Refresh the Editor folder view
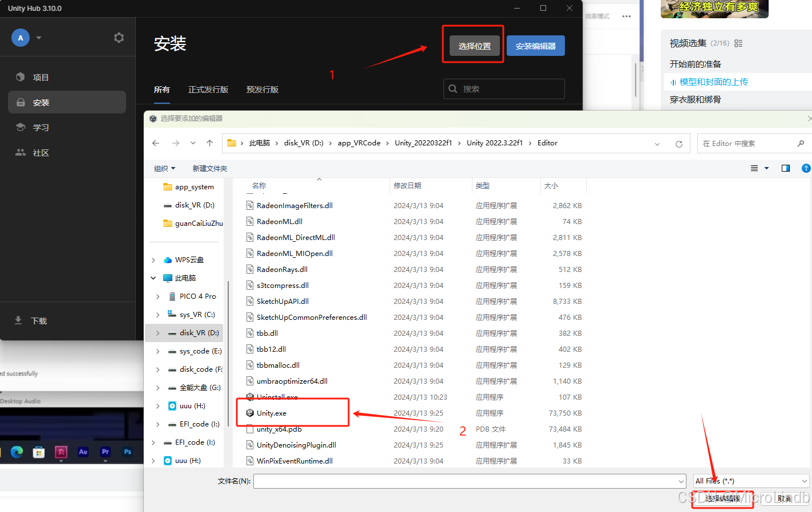Image resolution: width=812 pixels, height=512 pixels. [x=679, y=144]
